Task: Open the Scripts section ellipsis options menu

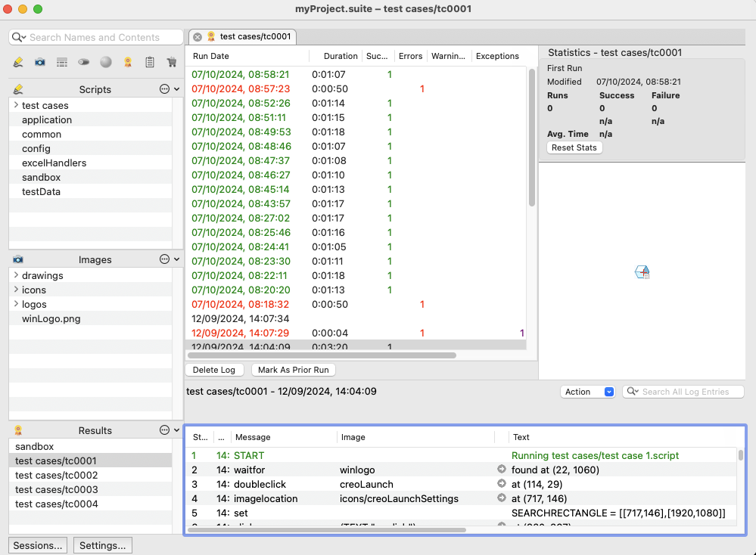Action: tap(164, 89)
